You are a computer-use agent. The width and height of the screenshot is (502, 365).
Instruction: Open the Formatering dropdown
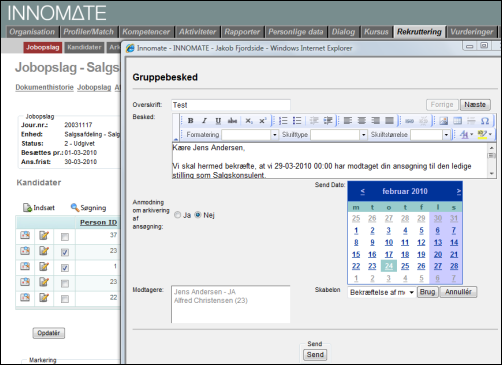click(250, 135)
